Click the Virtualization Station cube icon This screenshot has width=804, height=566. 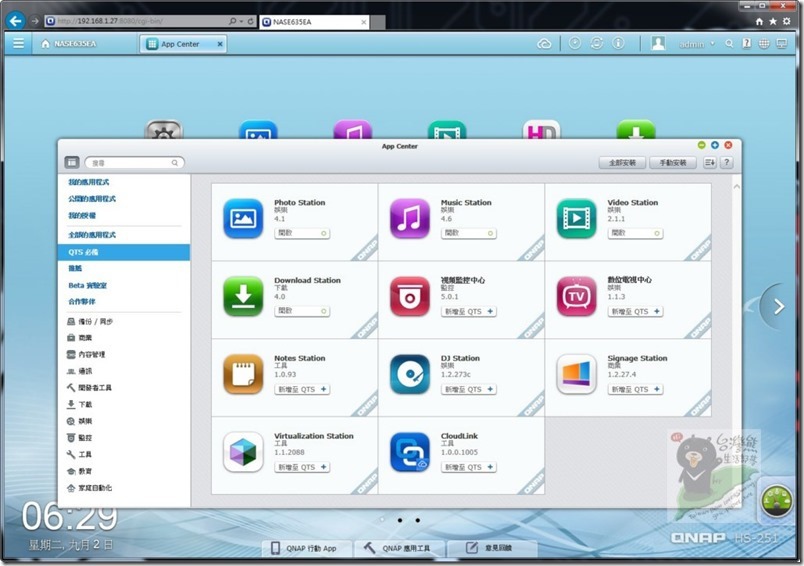point(244,452)
